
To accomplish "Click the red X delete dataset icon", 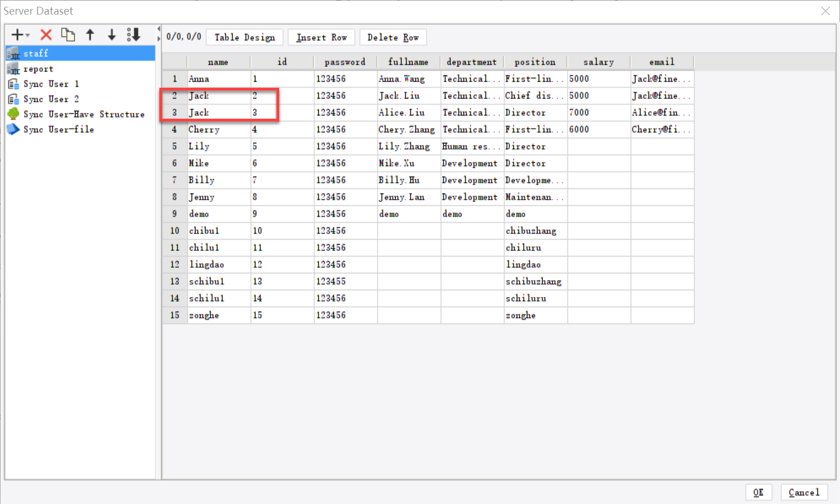I will 46,34.
